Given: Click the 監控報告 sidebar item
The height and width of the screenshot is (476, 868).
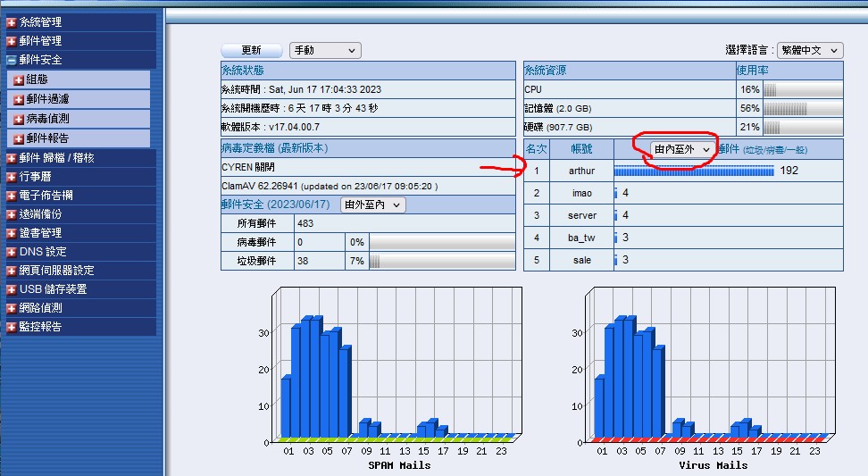Looking at the screenshot, I should [x=40, y=327].
